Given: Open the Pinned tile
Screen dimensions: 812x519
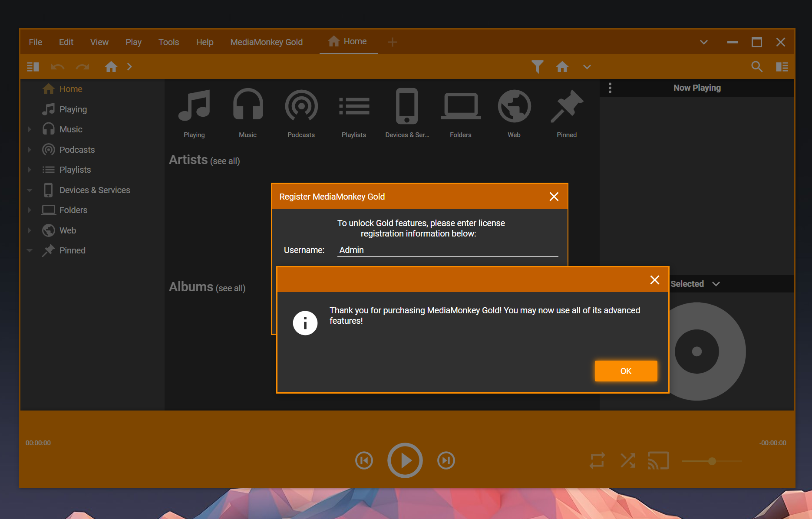Looking at the screenshot, I should 567,113.
